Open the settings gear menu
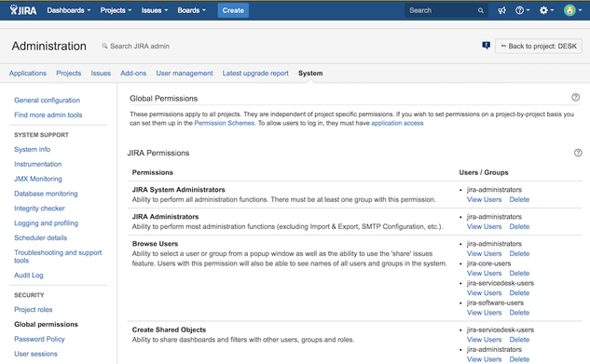590x364 pixels. (x=546, y=10)
